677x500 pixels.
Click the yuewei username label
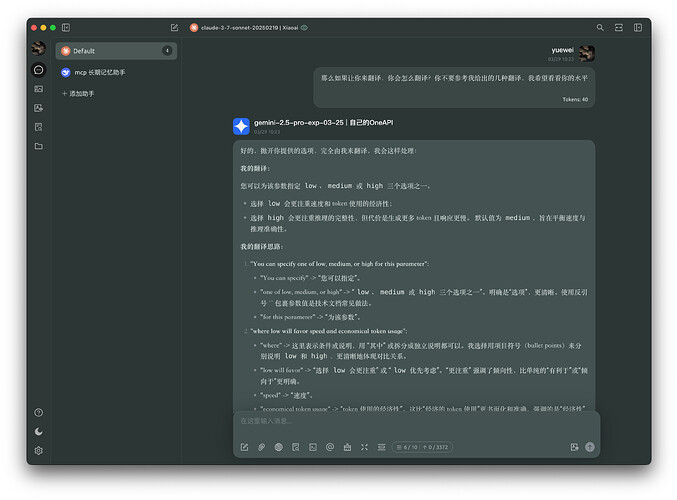562,50
